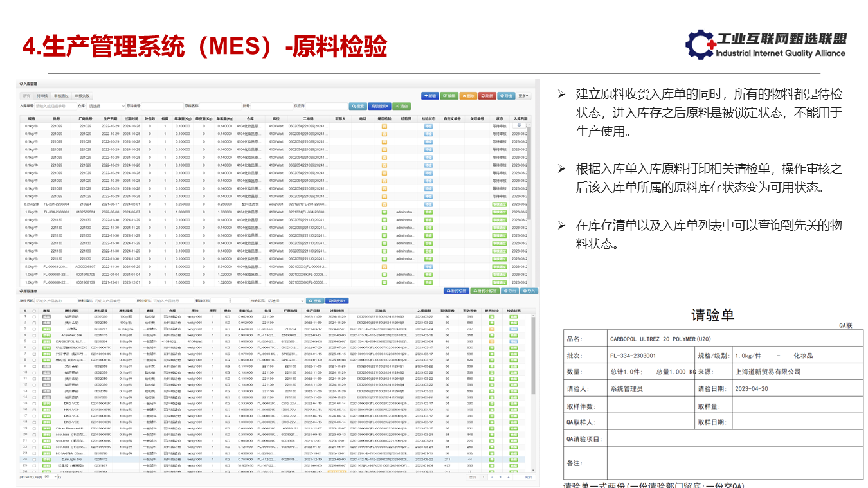
Task: Click the red 刷新 refresh button
Action: pyautogui.click(x=487, y=96)
